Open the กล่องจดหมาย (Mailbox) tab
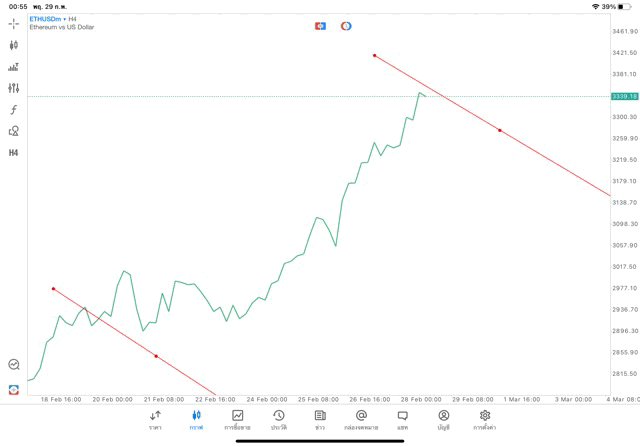The width and height of the screenshot is (640, 447). [361, 420]
